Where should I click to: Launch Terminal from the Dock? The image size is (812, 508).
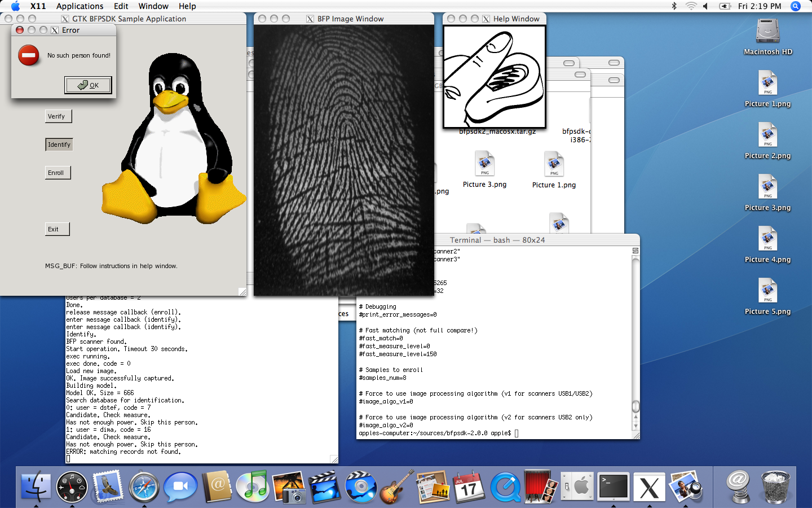coord(613,487)
